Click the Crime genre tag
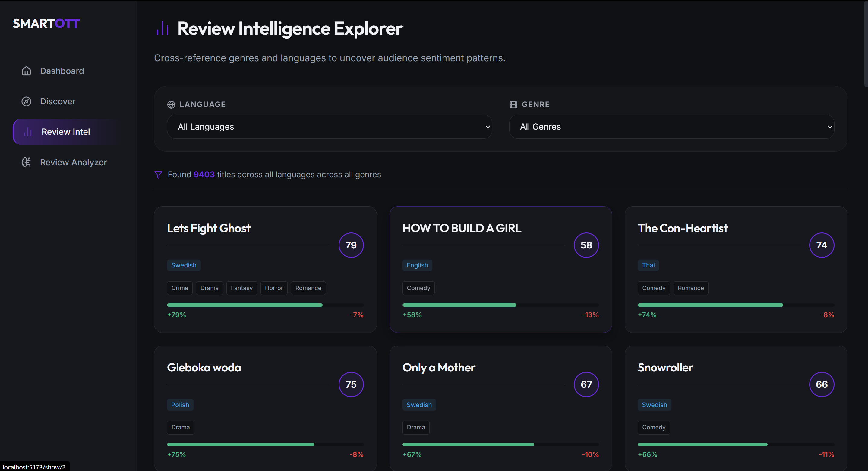The width and height of the screenshot is (868, 471). [x=180, y=288]
